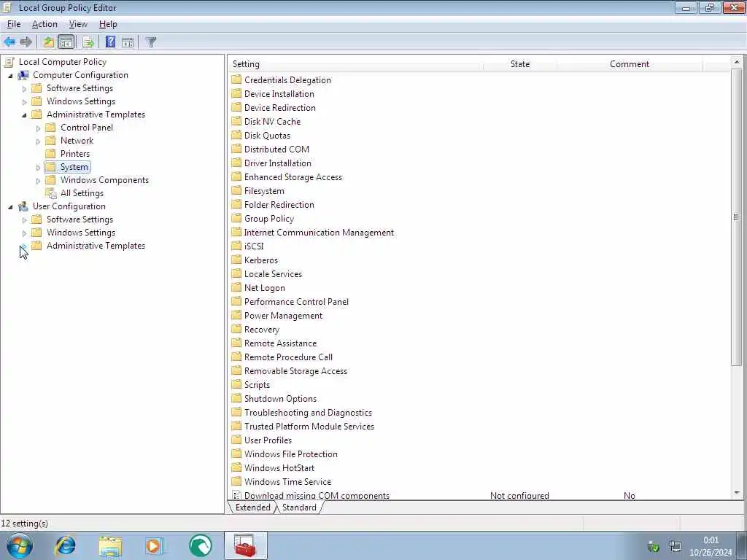Click the All Settings tree icon
Viewport: 747px width, 560px height.
pyautogui.click(x=51, y=193)
